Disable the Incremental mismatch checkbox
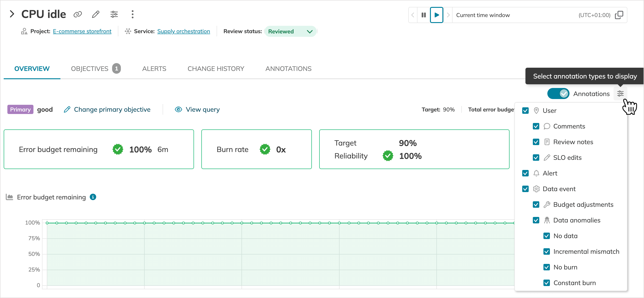Viewport: 644px width, 298px height. coord(546,251)
